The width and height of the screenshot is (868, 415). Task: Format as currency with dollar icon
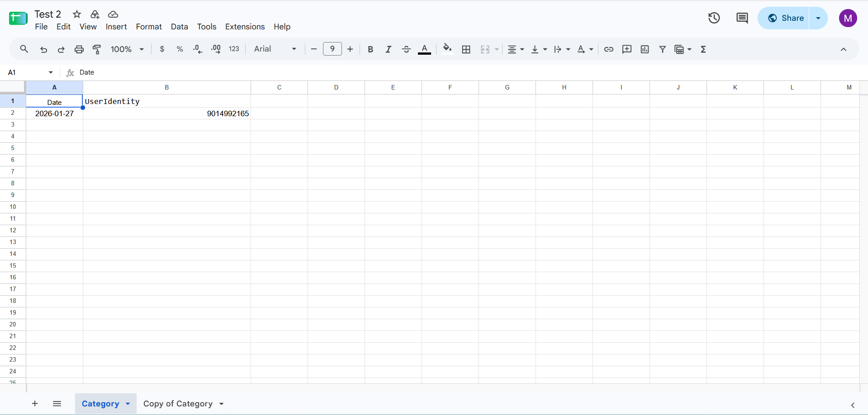(x=162, y=49)
